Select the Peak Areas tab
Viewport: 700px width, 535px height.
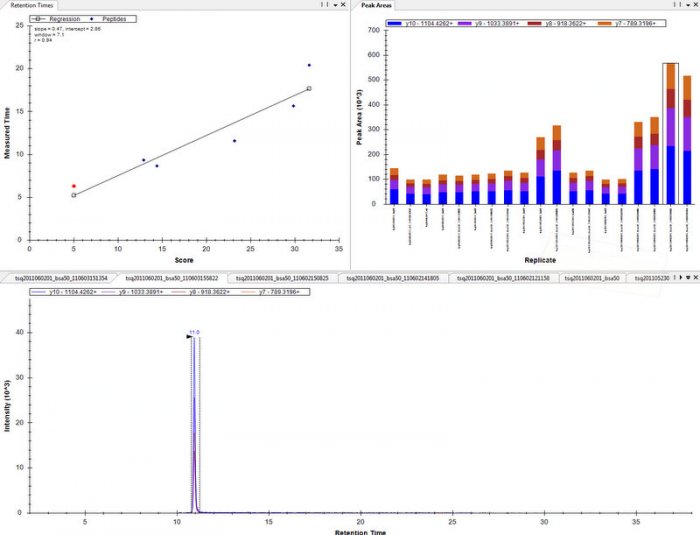377,6
